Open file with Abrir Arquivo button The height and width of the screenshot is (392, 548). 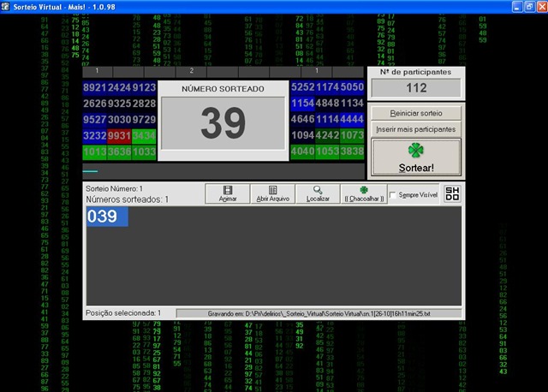(272, 193)
